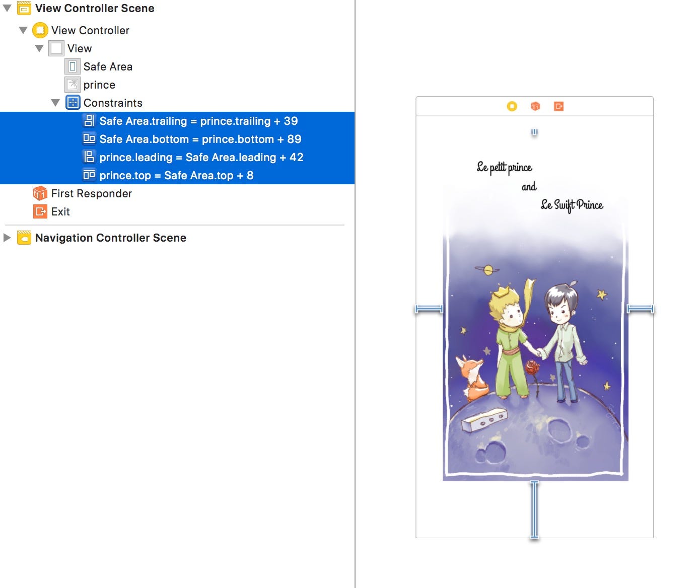Screen dimensions: 700x588
Task: Click the trailing constraint icon
Action: click(89, 121)
